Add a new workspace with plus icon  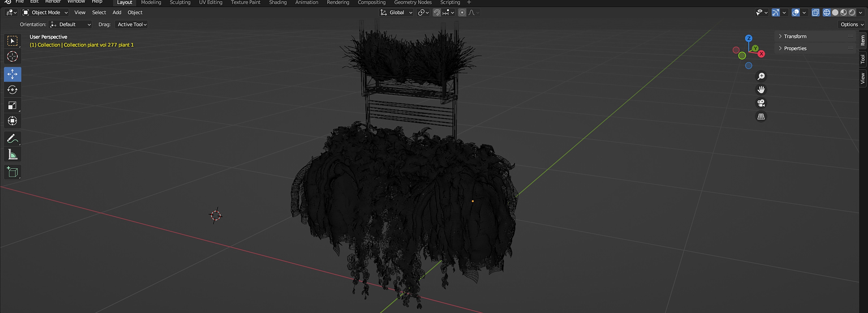[x=469, y=2]
